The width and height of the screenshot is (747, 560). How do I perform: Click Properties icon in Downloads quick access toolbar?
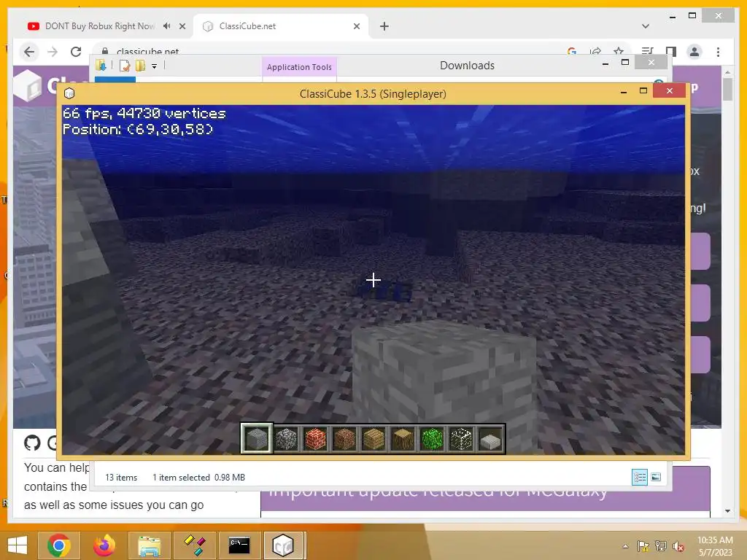125,66
